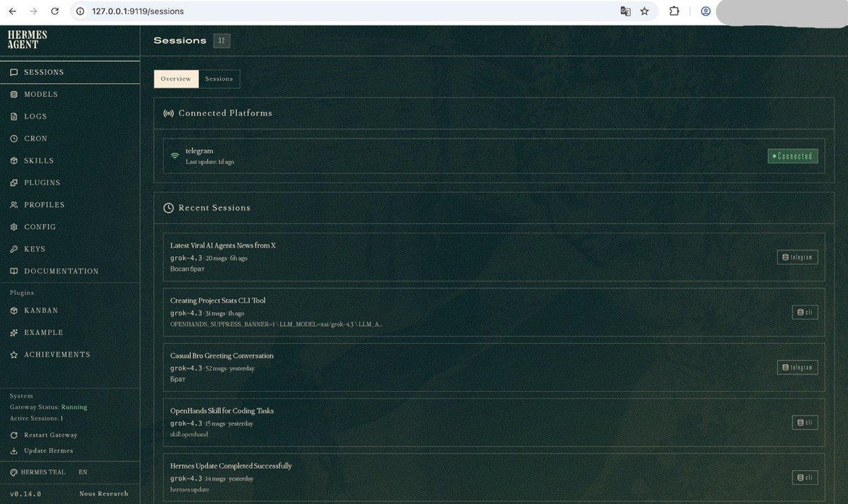The width and height of the screenshot is (848, 504).
Task: Open SKILLS in the sidebar
Action: [70, 161]
